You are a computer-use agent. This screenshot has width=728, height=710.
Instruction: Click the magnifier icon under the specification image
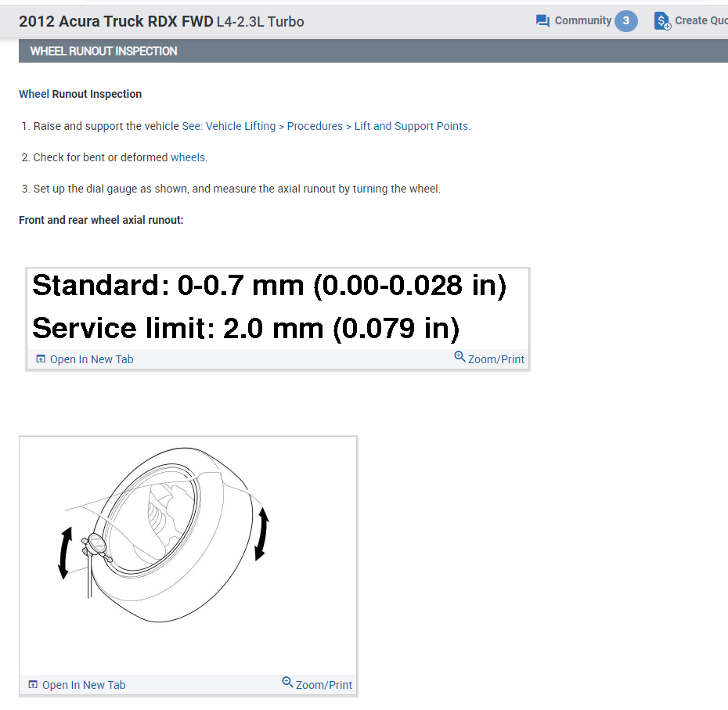460,357
